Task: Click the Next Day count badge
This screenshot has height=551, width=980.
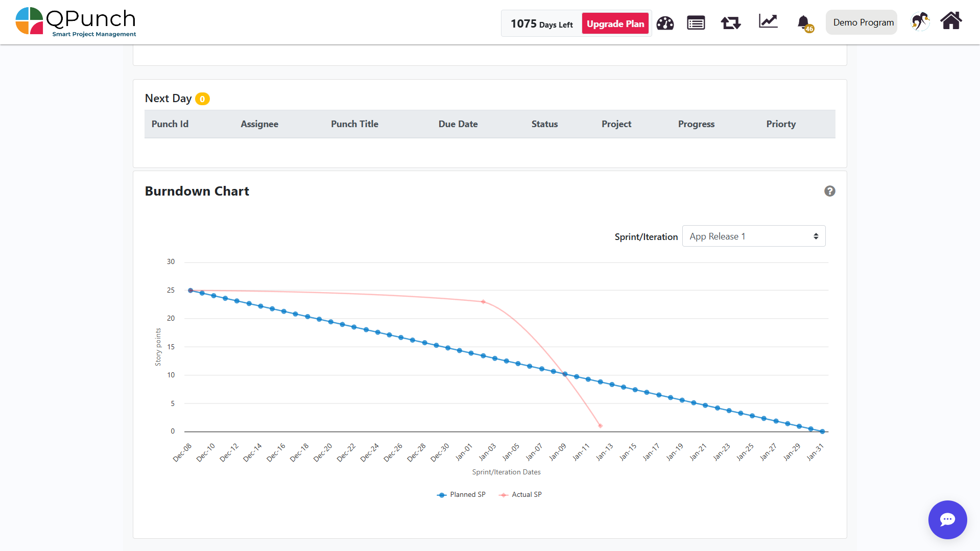Action: pos(202,99)
